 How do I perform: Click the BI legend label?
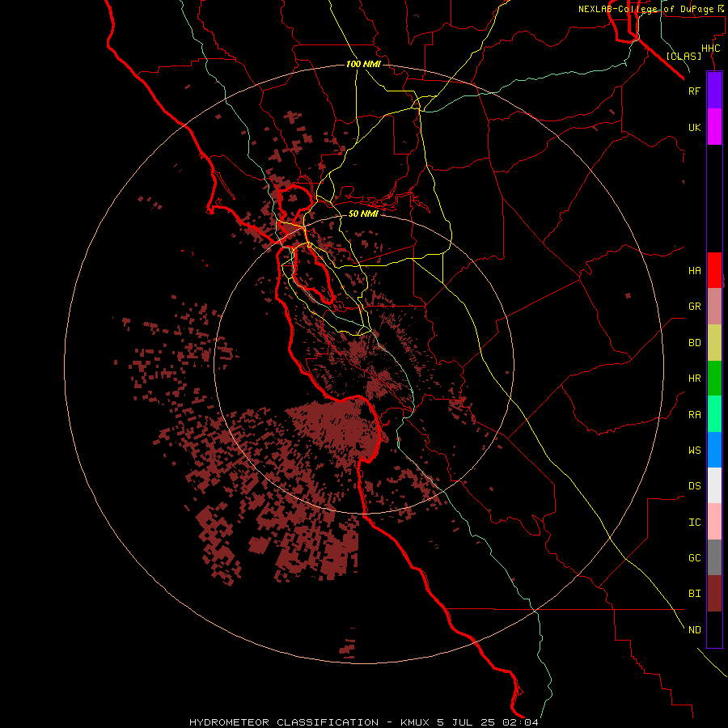[694, 594]
